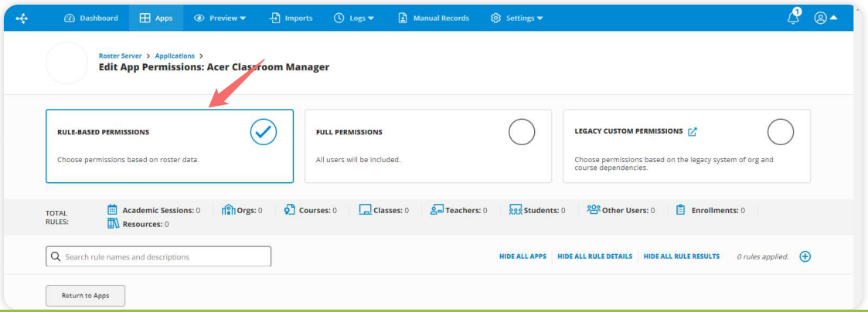868x312 pixels.
Task: Click "Choose permissions based on roster data." text
Action: click(x=128, y=160)
